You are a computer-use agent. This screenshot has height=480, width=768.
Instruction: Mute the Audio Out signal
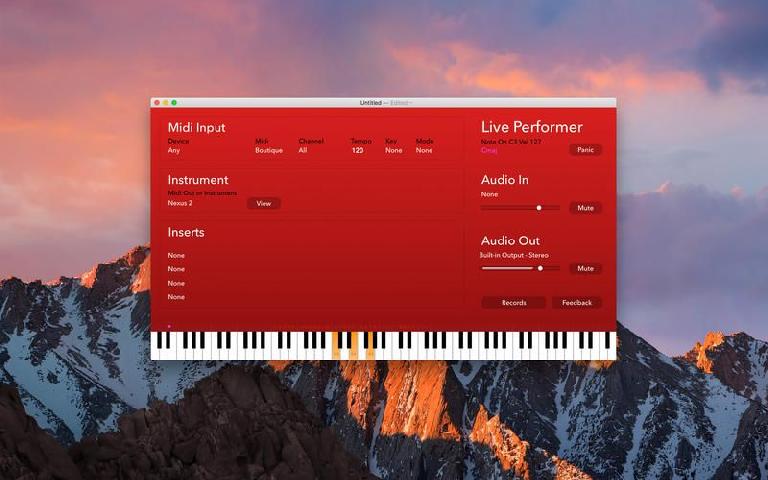click(x=585, y=268)
